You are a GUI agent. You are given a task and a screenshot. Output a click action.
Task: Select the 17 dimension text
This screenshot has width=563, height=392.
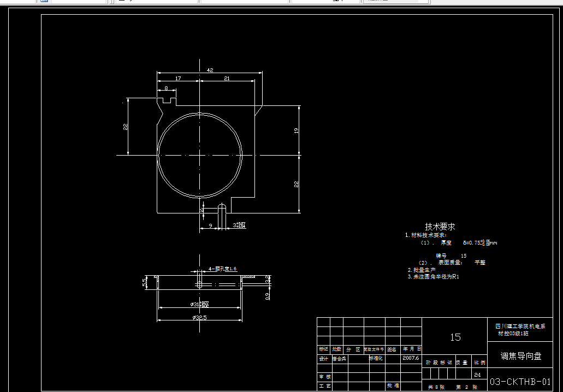tap(178, 78)
